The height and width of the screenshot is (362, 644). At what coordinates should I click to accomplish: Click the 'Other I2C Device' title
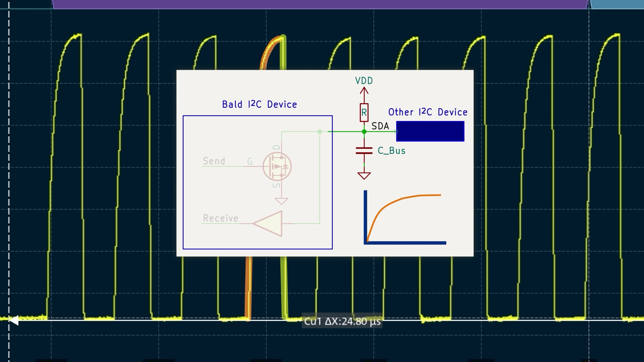[x=428, y=112]
